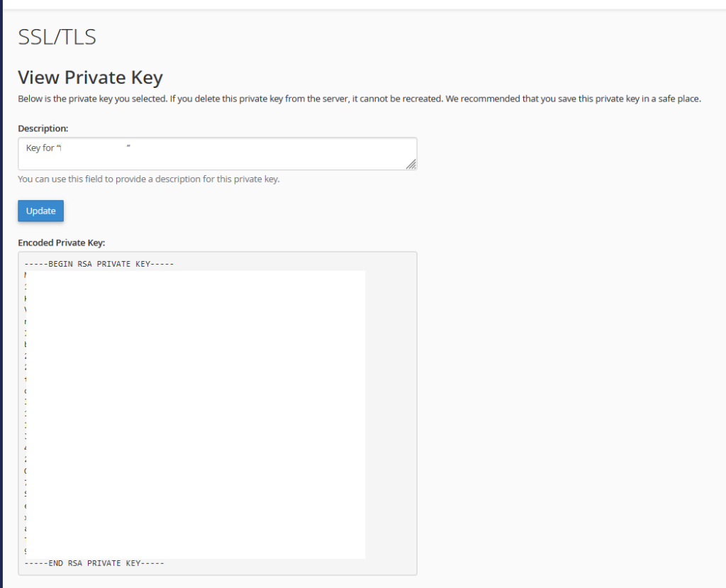
Task: Click blank space right of Update button
Action: point(213,211)
